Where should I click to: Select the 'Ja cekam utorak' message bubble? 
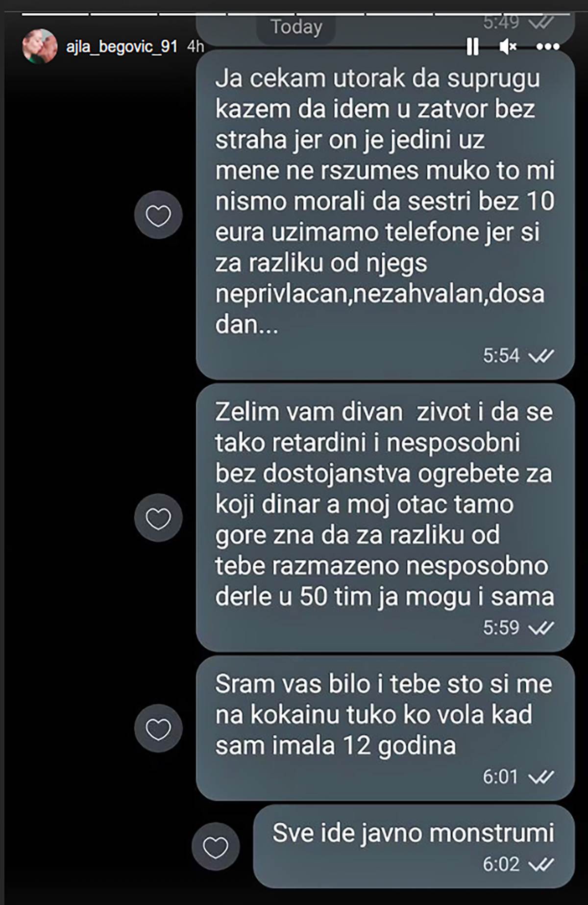(385, 214)
